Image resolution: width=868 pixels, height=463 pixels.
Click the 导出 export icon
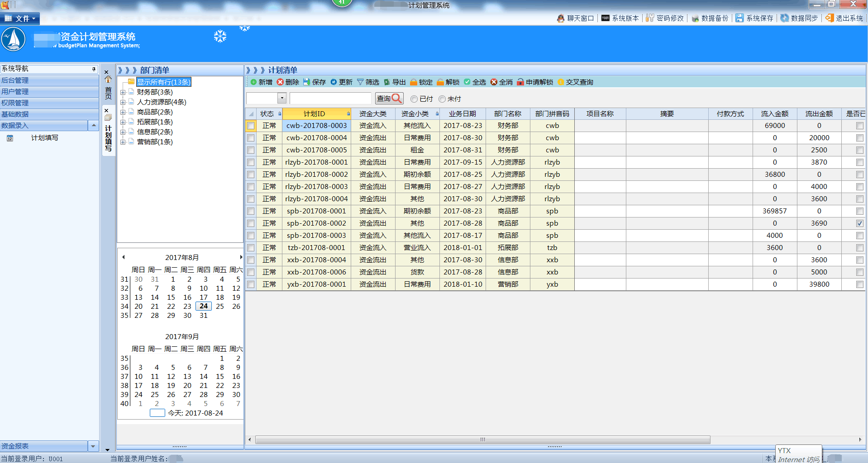pyautogui.click(x=387, y=82)
